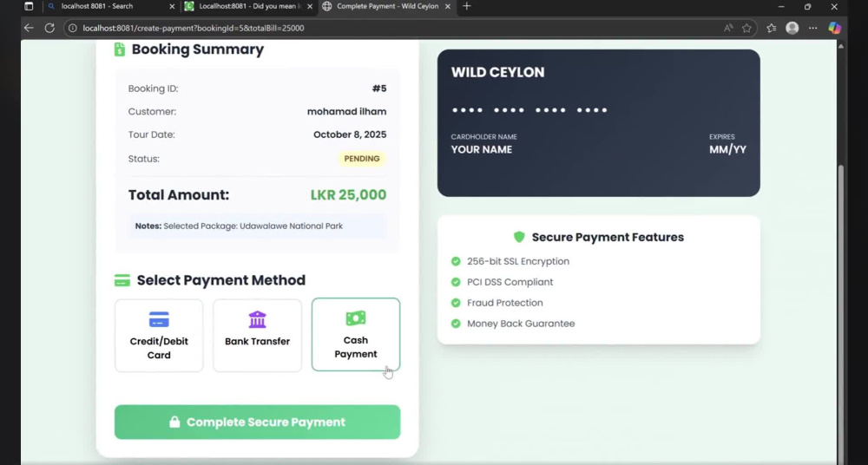Click the Booking Summary invoice icon
The height and width of the screenshot is (465, 868).
click(120, 49)
